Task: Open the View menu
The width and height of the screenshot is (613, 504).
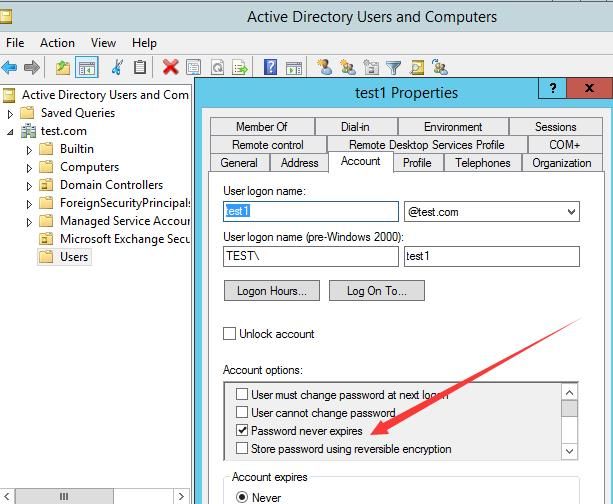Action: [103, 43]
